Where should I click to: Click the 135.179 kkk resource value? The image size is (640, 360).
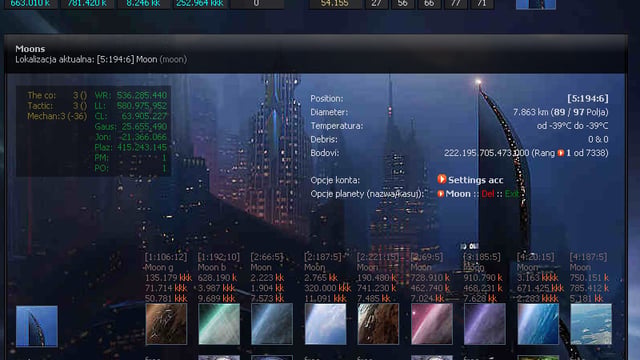(x=168, y=278)
